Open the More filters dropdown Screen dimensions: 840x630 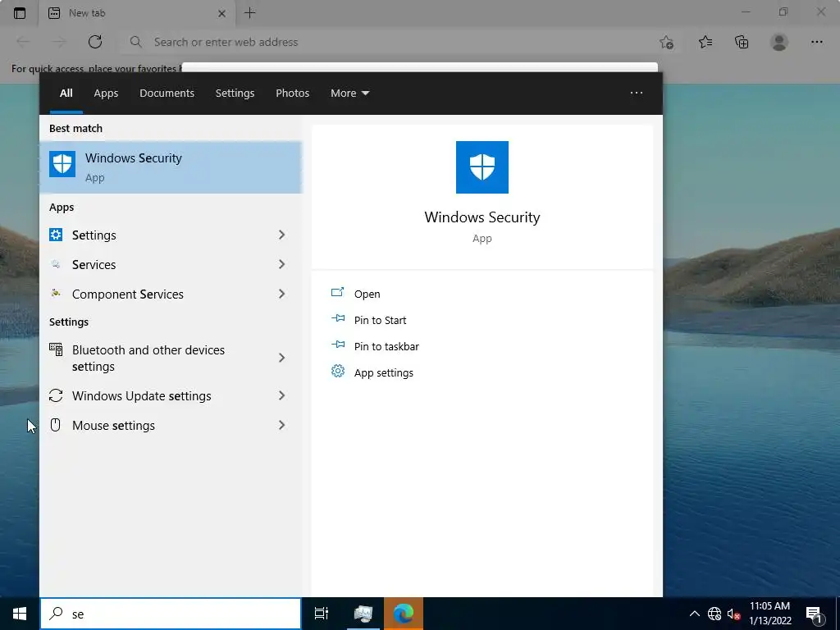(349, 94)
